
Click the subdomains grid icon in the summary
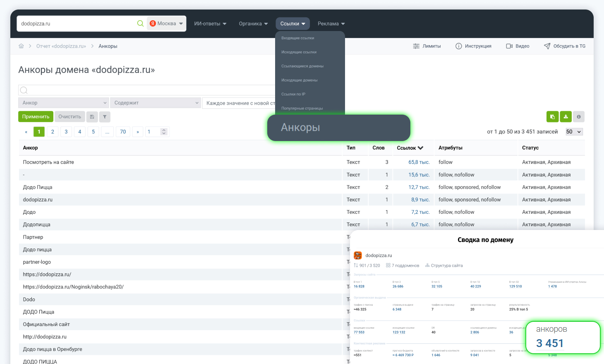tap(388, 266)
